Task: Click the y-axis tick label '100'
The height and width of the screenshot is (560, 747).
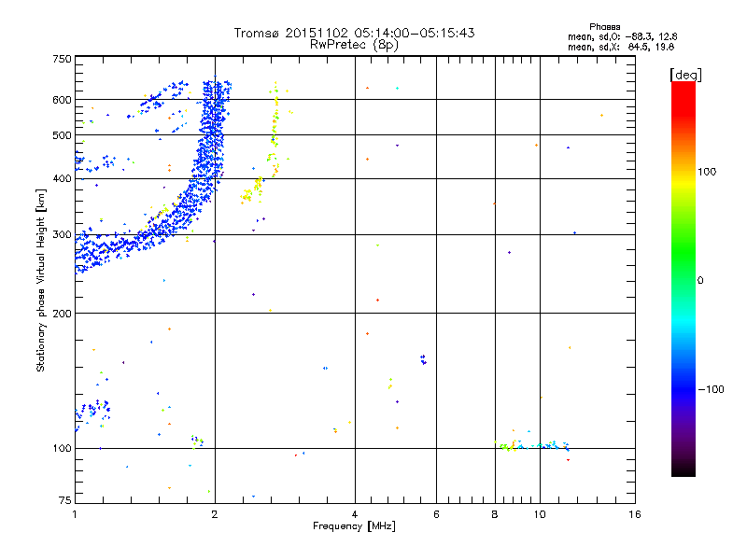Action: 63,448
